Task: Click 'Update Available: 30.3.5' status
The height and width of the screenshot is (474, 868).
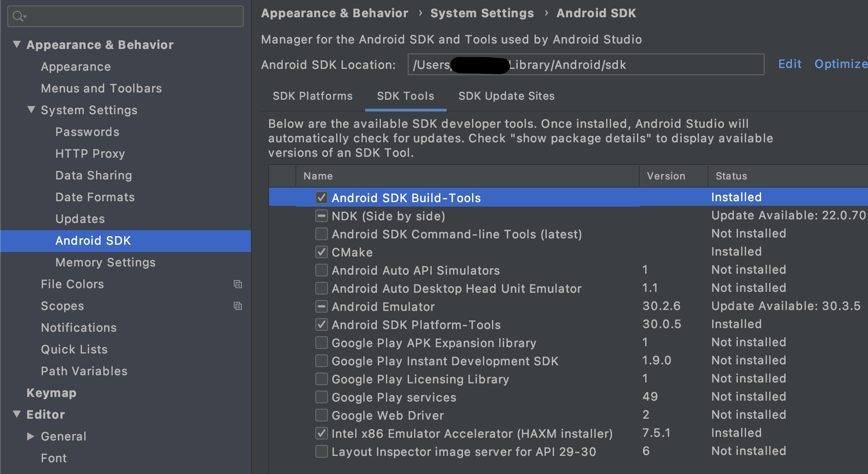Action: [x=786, y=306]
